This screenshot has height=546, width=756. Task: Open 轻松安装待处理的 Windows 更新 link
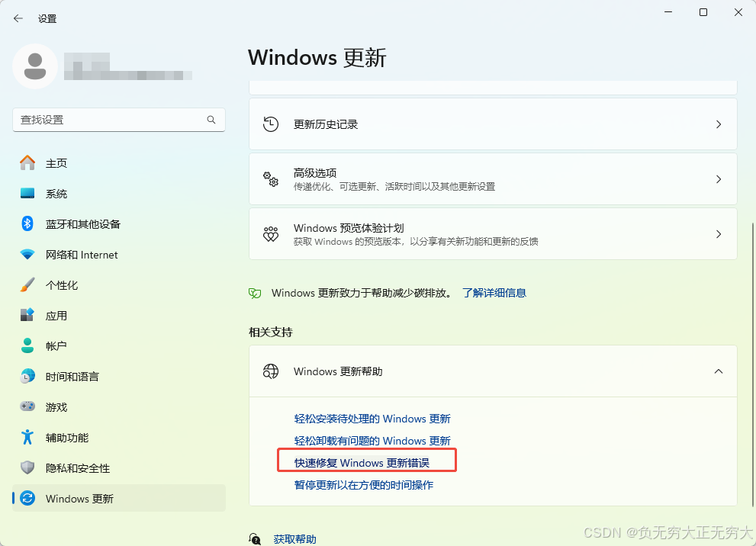(x=372, y=419)
